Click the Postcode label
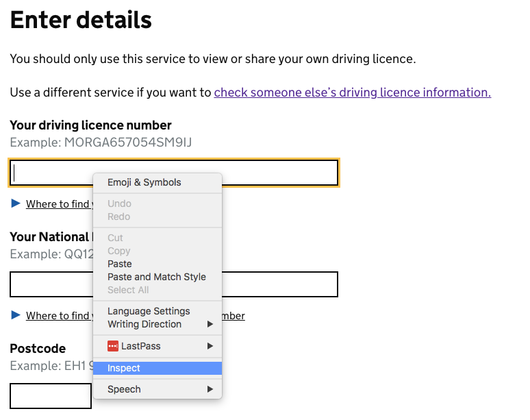Viewport: 530px width, 420px height. [38, 348]
